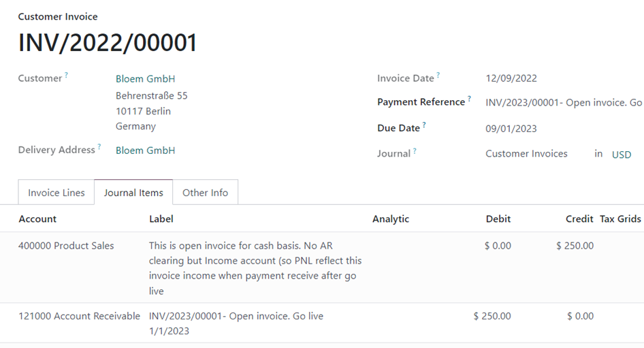Click the Payment Reference text field

point(564,102)
